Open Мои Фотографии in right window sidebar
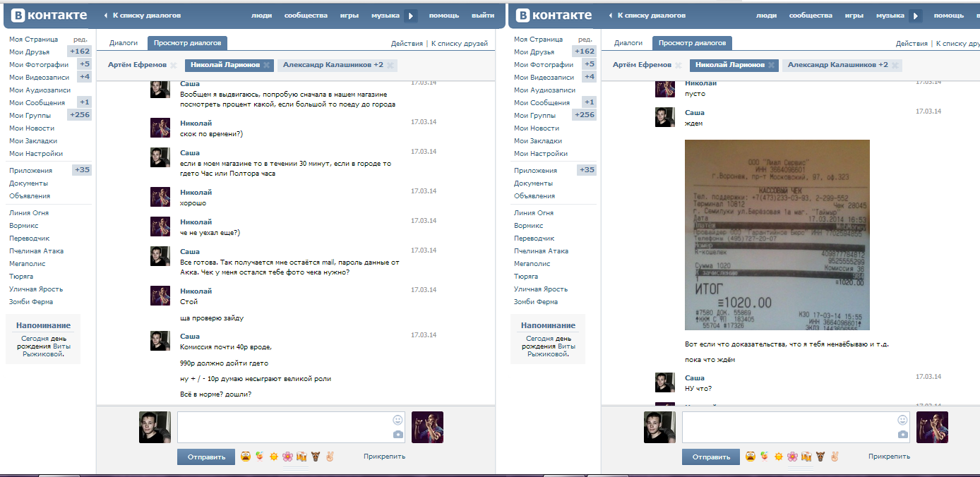The height and width of the screenshot is (477, 980). pyautogui.click(x=544, y=64)
